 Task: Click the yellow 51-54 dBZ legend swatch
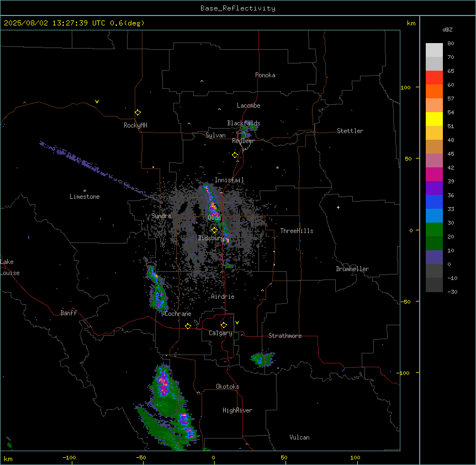(x=434, y=119)
